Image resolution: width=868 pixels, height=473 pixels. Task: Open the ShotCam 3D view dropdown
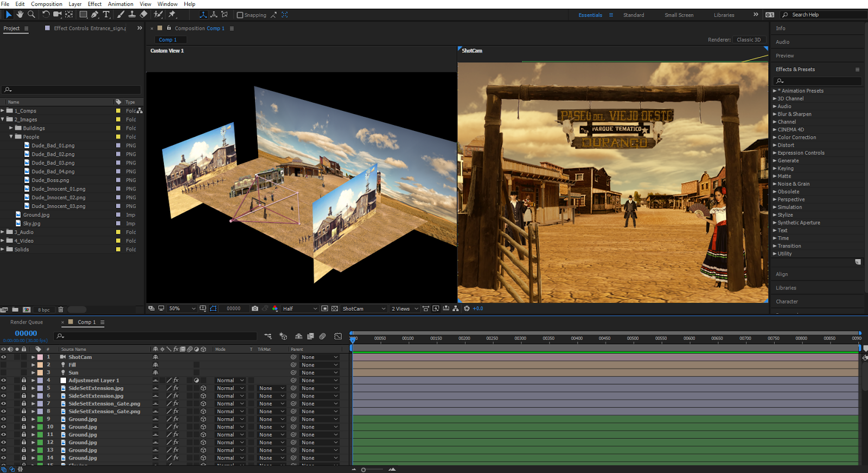(x=364, y=308)
